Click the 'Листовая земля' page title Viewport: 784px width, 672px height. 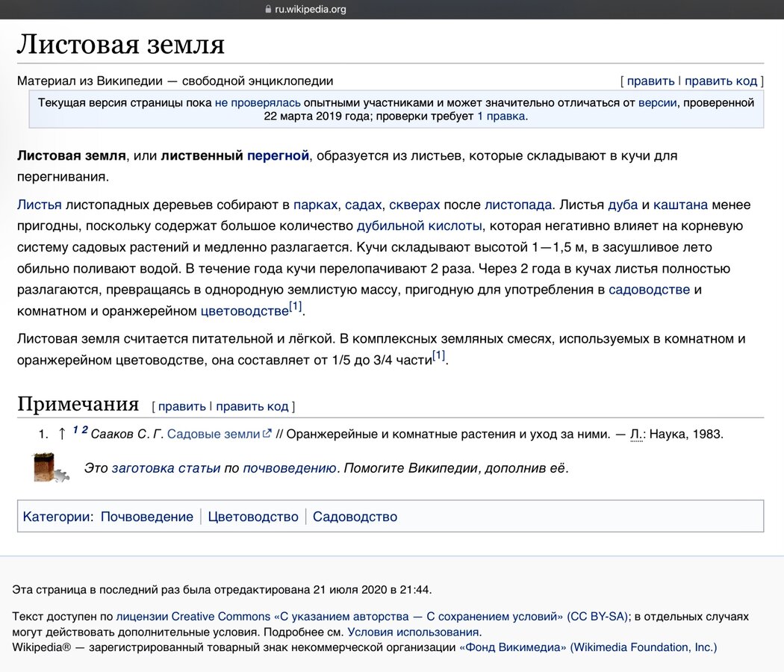pos(120,44)
